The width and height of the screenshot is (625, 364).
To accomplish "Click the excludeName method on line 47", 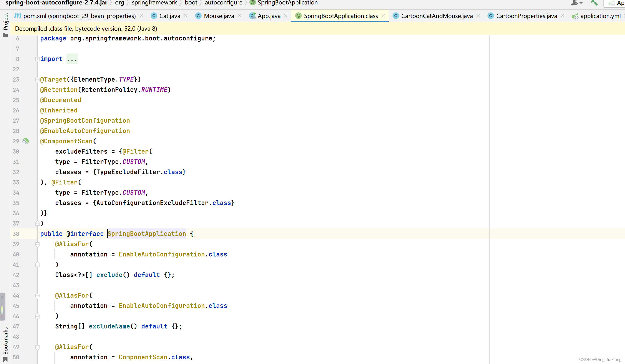I will [x=109, y=326].
